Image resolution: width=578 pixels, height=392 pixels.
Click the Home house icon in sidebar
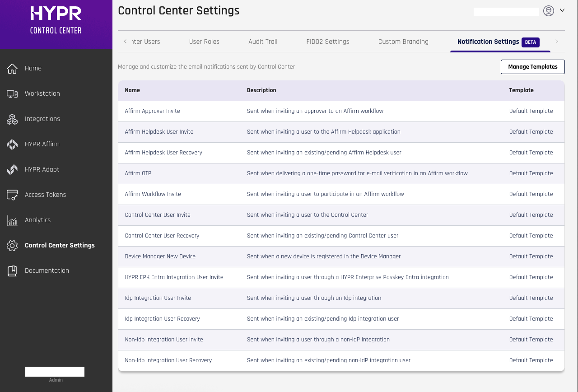click(12, 69)
